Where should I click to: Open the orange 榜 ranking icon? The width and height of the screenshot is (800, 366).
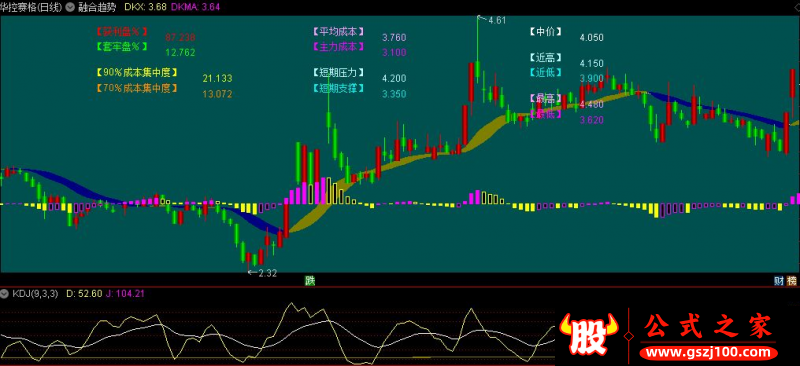[791, 280]
